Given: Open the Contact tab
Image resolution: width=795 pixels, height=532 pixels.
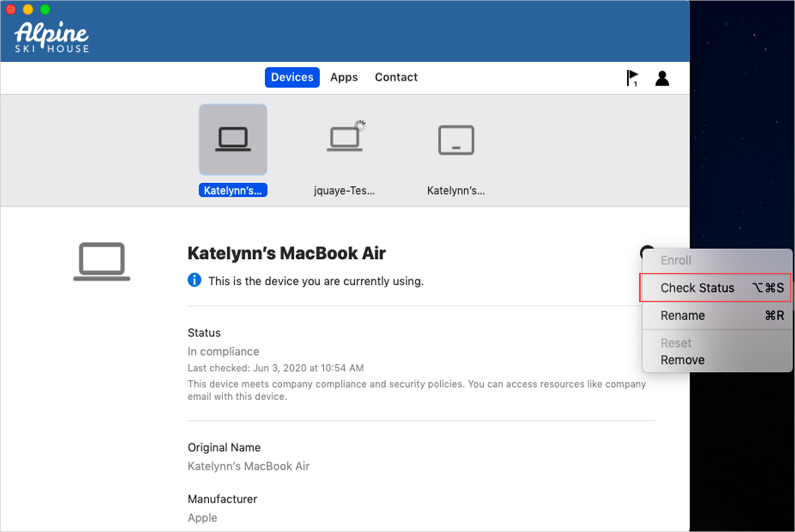Looking at the screenshot, I should coord(396,77).
